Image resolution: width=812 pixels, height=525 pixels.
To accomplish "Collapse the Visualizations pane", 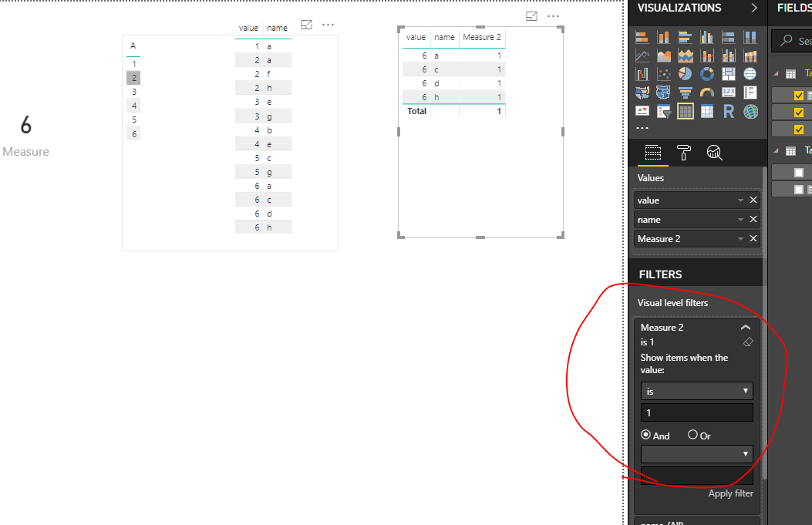I will tap(754, 8).
